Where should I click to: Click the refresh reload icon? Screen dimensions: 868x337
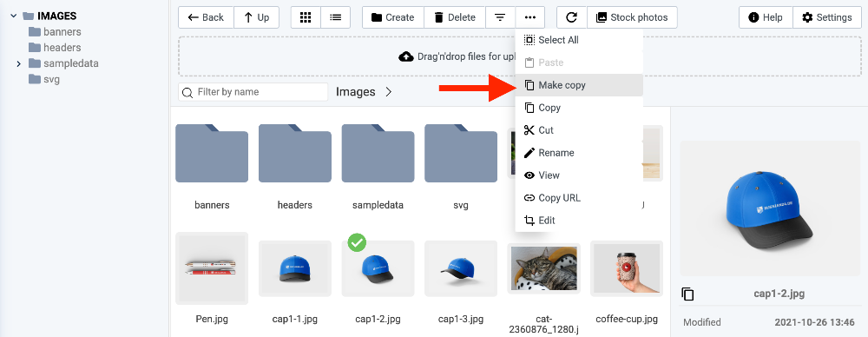pos(572,17)
